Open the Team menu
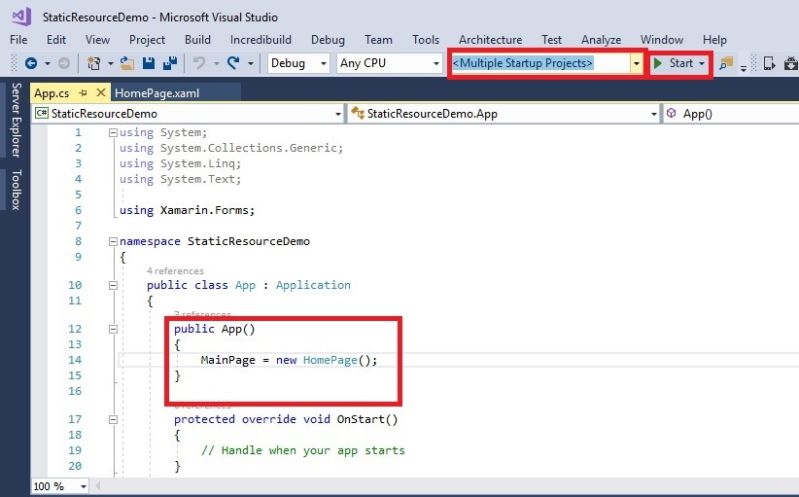Image resolution: width=799 pixels, height=497 pixels. 378,40
